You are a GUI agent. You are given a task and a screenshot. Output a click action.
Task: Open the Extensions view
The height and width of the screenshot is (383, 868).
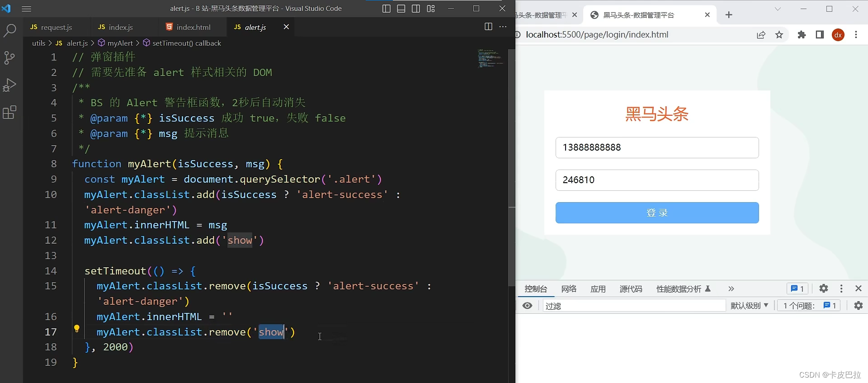tap(9, 112)
